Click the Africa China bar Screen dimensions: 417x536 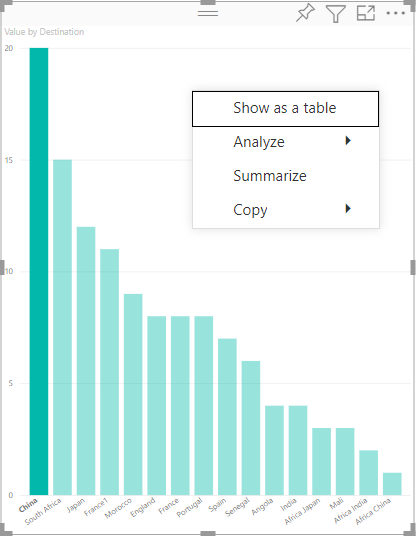click(x=392, y=484)
